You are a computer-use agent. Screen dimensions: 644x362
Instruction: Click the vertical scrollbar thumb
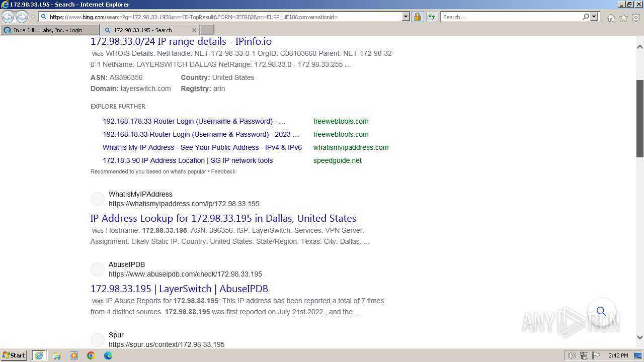tap(640, 119)
